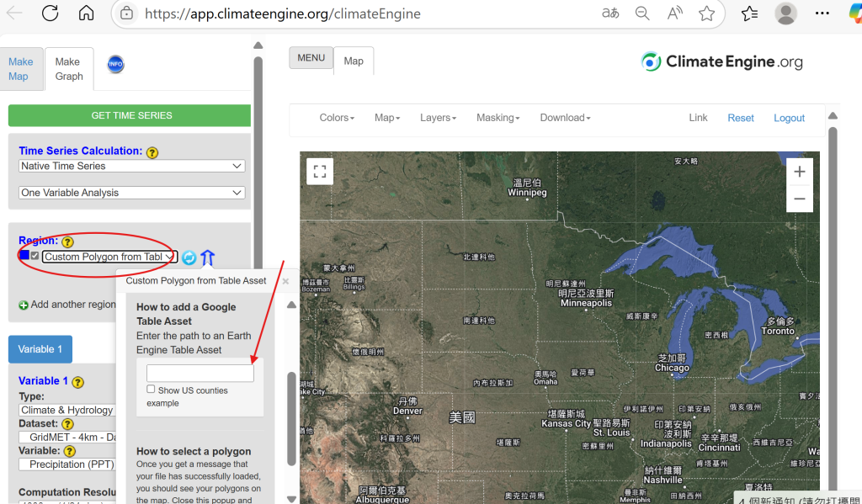Toggle fullscreen map view icon
Image resolution: width=862 pixels, height=504 pixels.
click(320, 171)
